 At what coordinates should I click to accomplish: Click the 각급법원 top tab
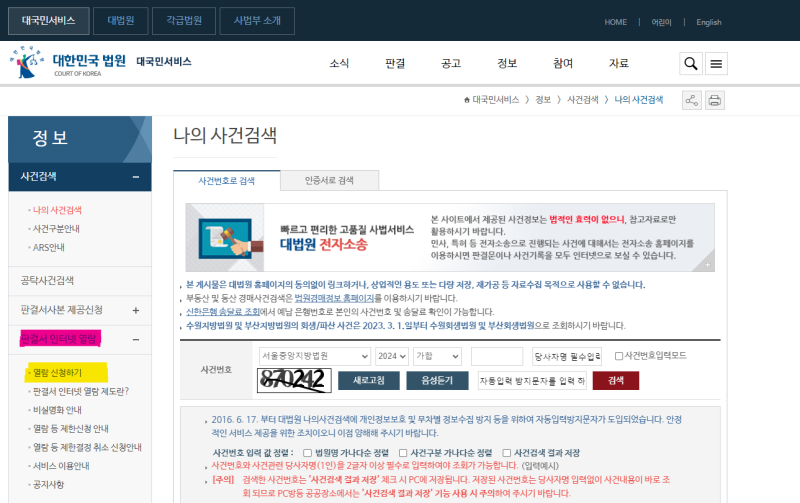coord(184,21)
